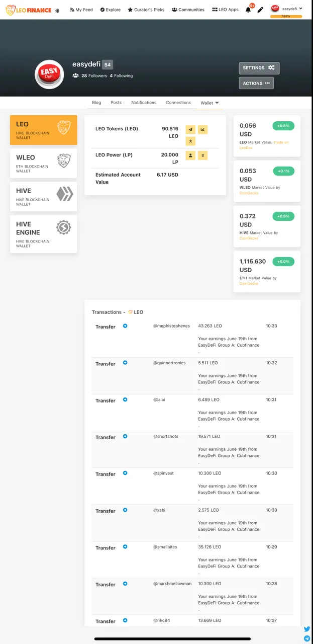The image size is (313, 644).
Task: Select the WLEO ETH blockchain wallet
Action: (44, 163)
